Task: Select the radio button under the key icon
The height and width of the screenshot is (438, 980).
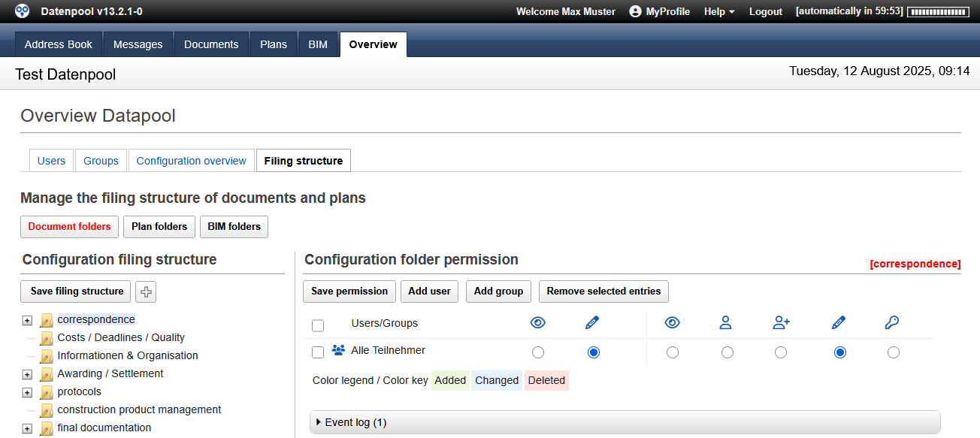Action: (894, 352)
